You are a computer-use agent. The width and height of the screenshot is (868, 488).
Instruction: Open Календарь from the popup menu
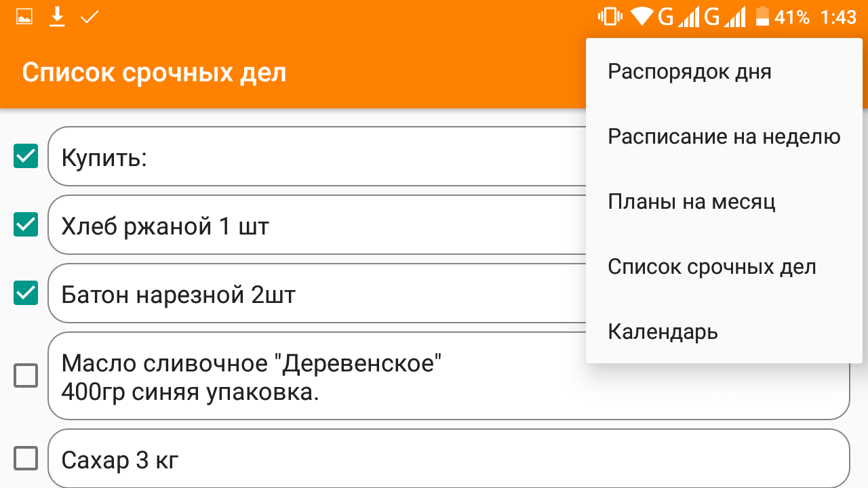tap(663, 331)
